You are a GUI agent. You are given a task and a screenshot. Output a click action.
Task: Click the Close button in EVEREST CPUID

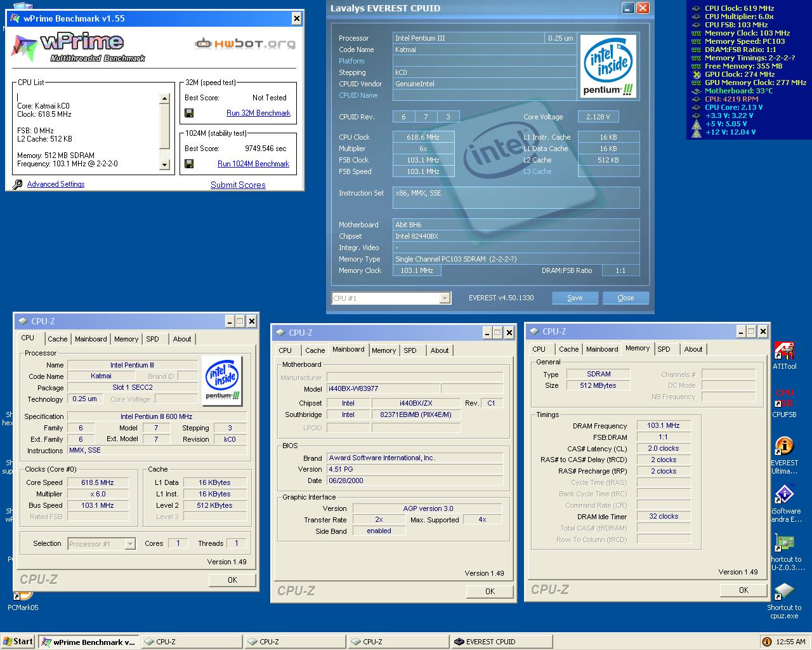click(625, 298)
